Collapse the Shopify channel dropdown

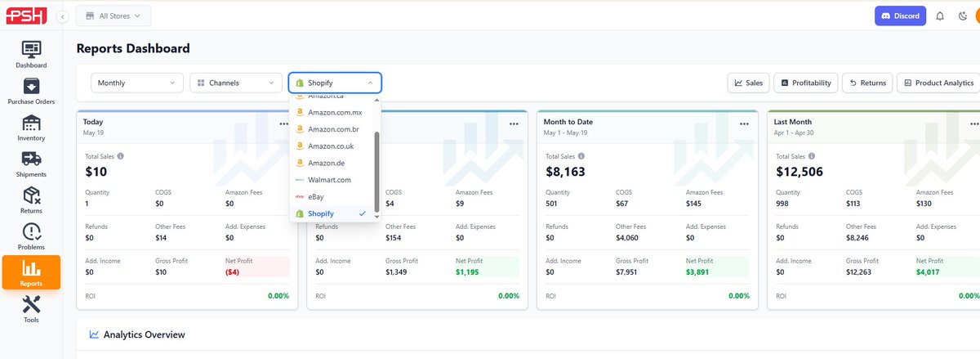[x=335, y=83]
